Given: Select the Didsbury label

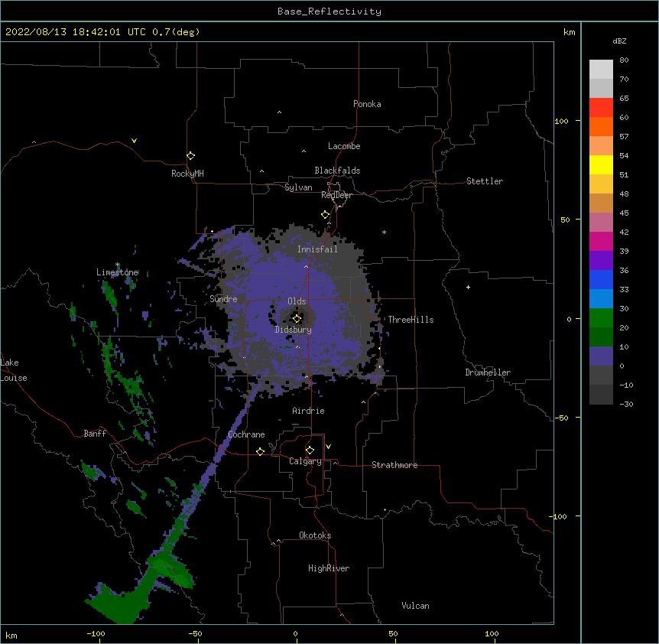Looking at the screenshot, I should (294, 330).
